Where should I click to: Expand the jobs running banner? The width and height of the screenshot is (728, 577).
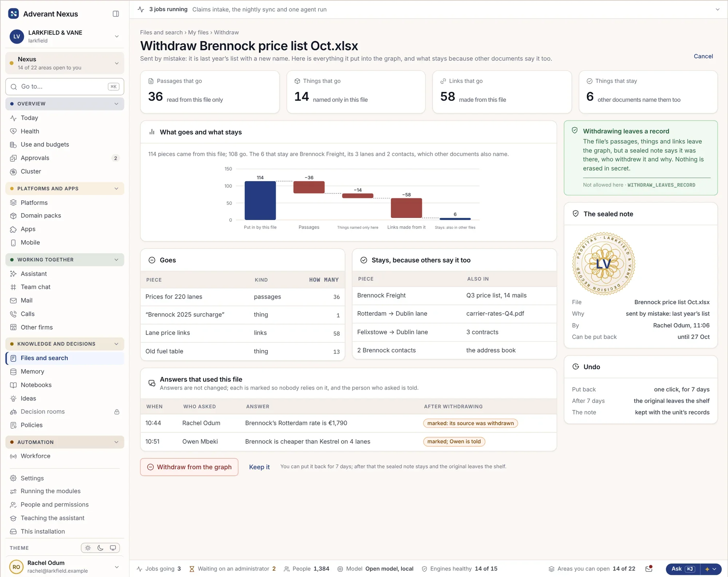717,9
